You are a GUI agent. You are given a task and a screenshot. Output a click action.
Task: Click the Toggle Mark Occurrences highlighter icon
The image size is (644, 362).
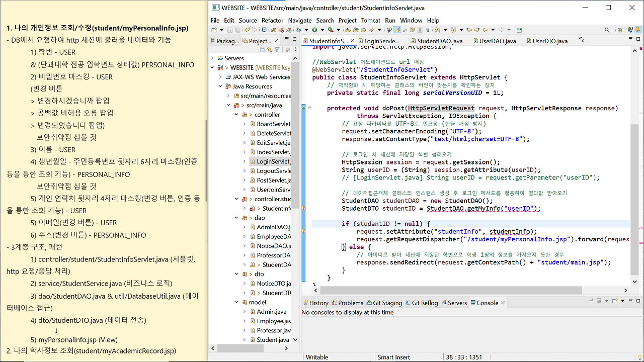[397, 30]
